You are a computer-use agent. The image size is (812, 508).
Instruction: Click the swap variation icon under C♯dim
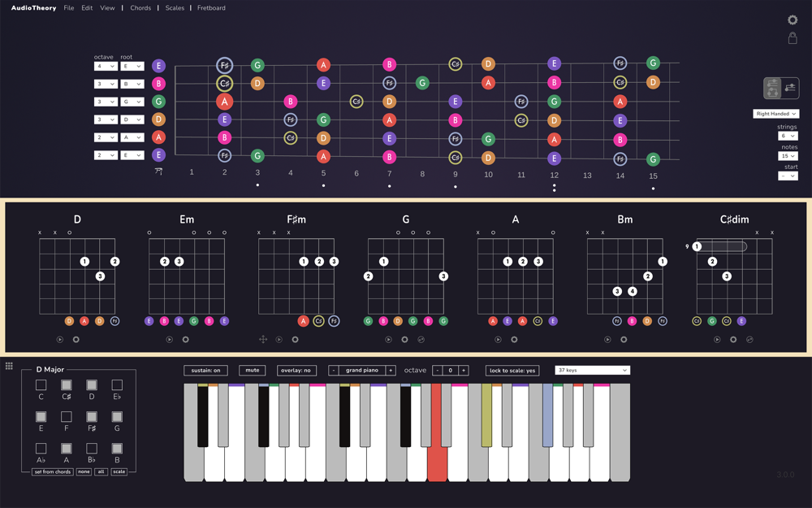(749, 340)
